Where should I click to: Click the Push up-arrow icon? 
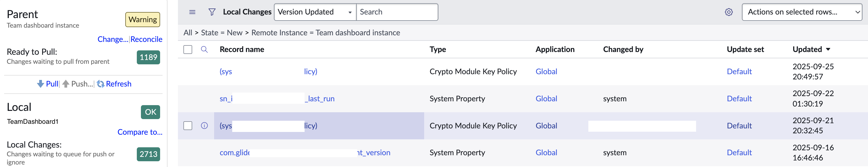click(x=66, y=84)
